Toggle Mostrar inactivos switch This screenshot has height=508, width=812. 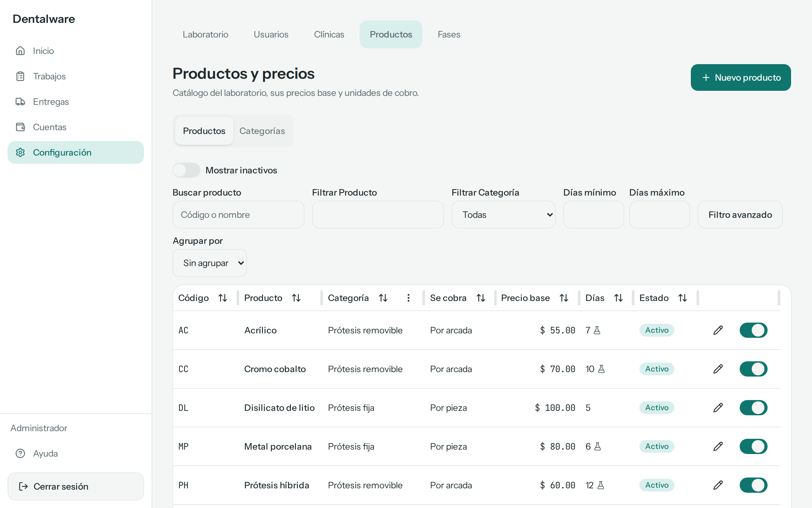click(x=187, y=170)
